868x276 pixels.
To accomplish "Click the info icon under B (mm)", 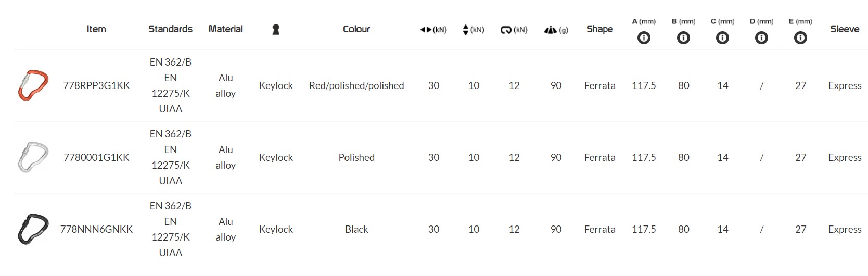I will click(x=683, y=38).
